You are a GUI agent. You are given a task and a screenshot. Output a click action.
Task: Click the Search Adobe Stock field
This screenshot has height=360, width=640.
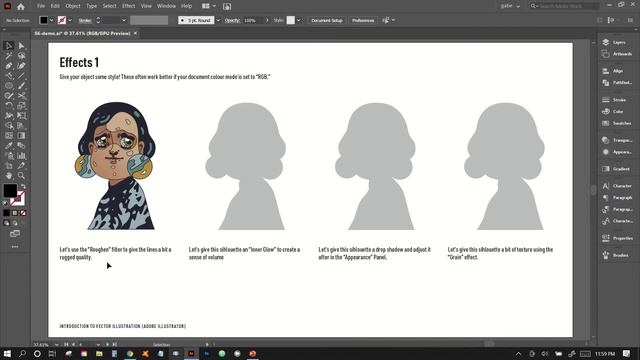point(564,6)
